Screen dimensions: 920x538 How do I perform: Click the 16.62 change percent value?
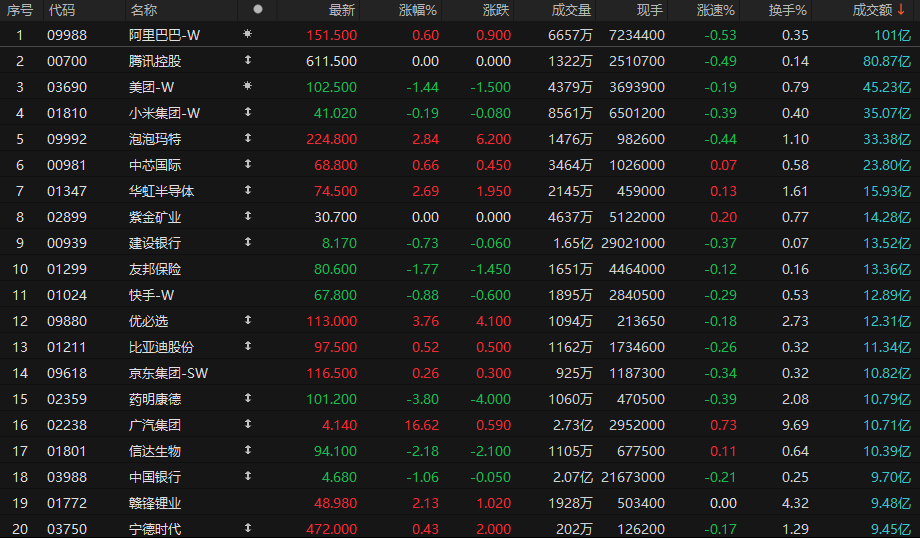[421, 425]
